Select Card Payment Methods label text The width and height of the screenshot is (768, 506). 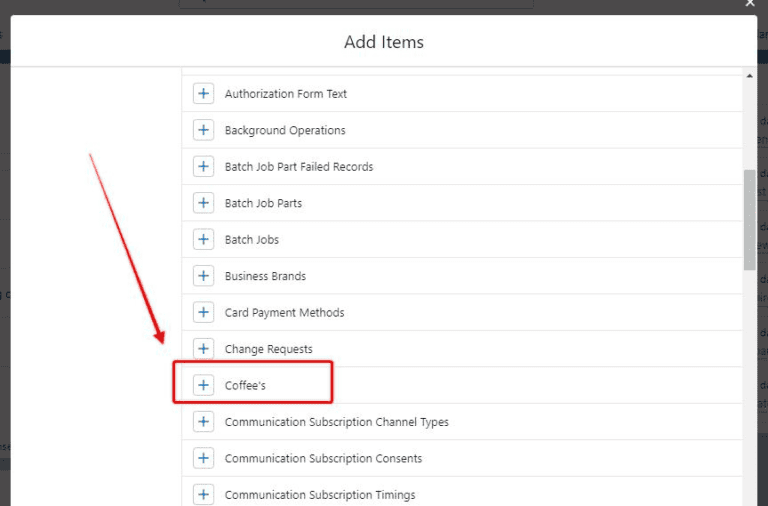(284, 313)
